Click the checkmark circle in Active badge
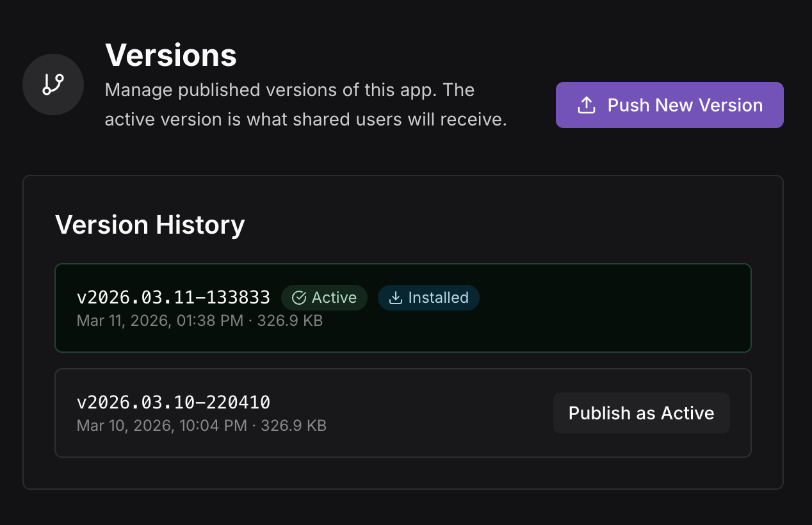The image size is (812, 525). coord(298,298)
